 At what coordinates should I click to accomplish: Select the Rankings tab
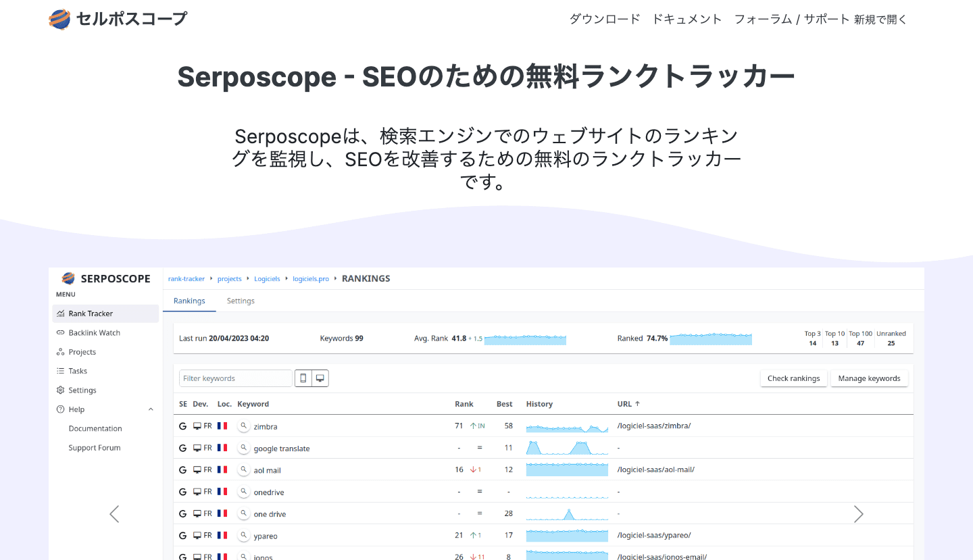pos(189,300)
